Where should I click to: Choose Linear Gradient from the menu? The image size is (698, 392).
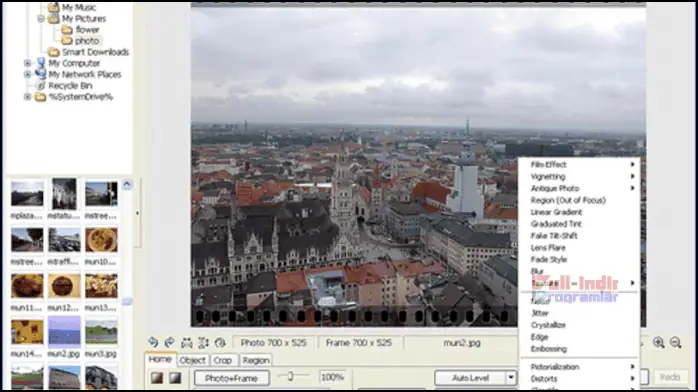pyautogui.click(x=580, y=212)
